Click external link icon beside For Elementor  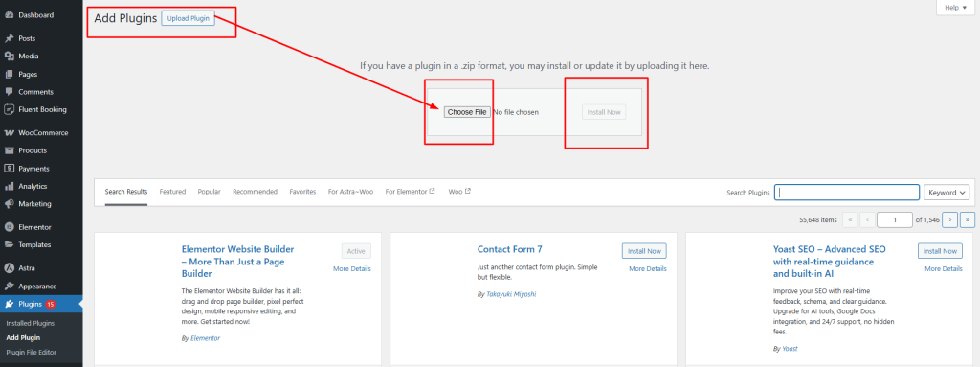point(432,191)
